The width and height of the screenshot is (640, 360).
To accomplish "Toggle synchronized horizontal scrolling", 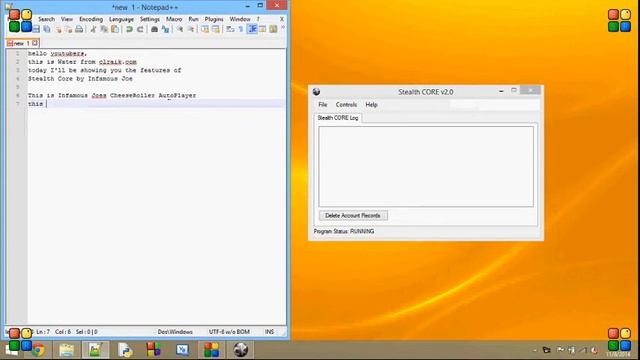I will [216, 29].
